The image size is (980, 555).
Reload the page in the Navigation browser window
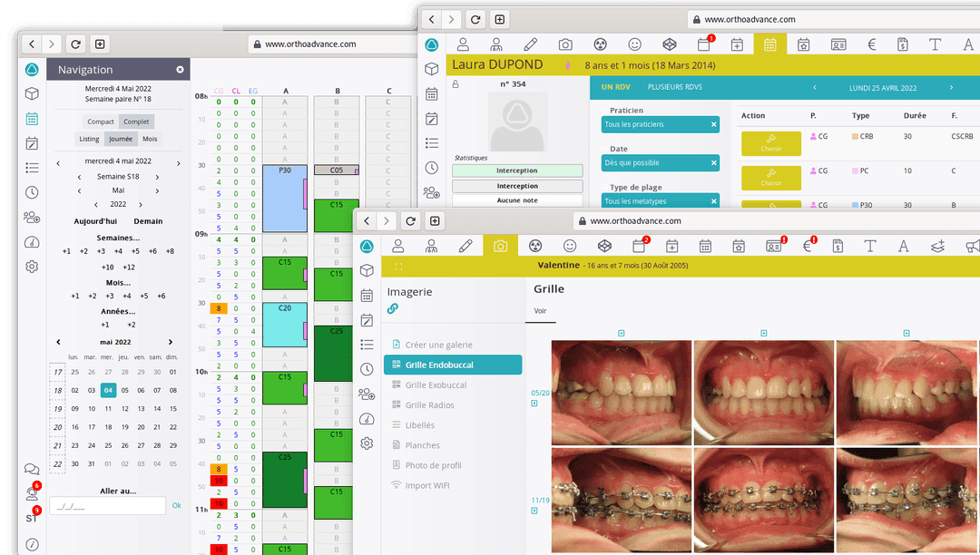[x=75, y=44]
